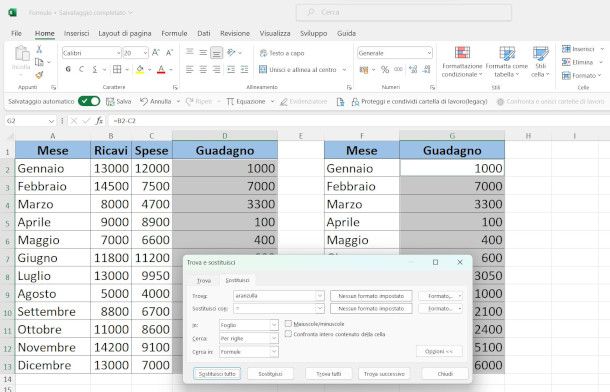Image resolution: width=610 pixels, height=392 pixels.
Task: Click the increase decimal places icon
Action: click(413, 70)
